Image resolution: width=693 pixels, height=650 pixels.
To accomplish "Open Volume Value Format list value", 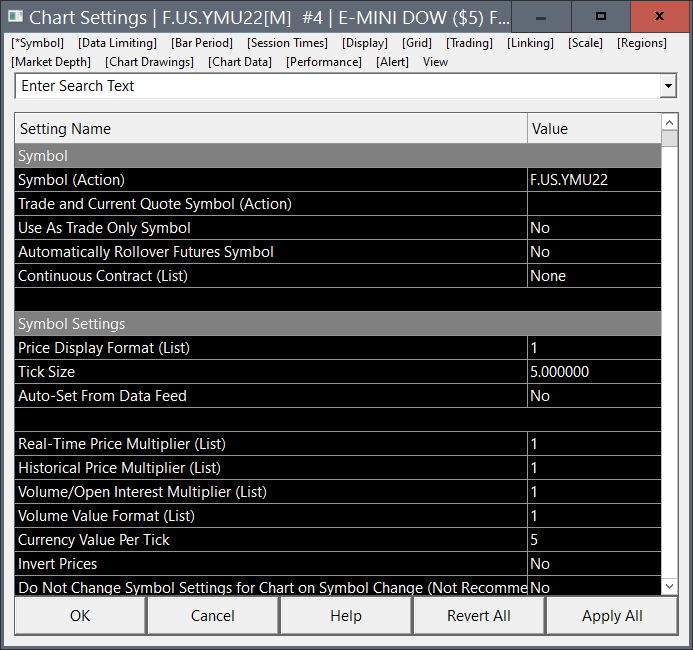I will click(594, 516).
